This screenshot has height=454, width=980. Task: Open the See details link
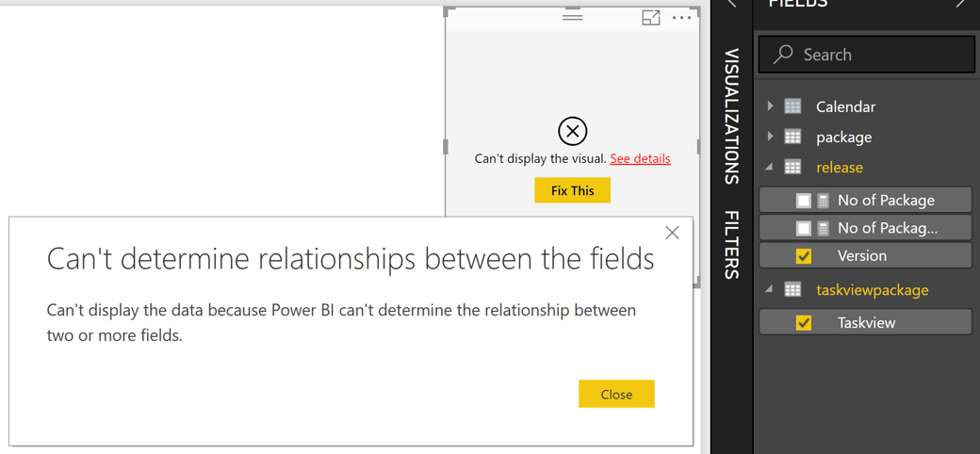640,158
